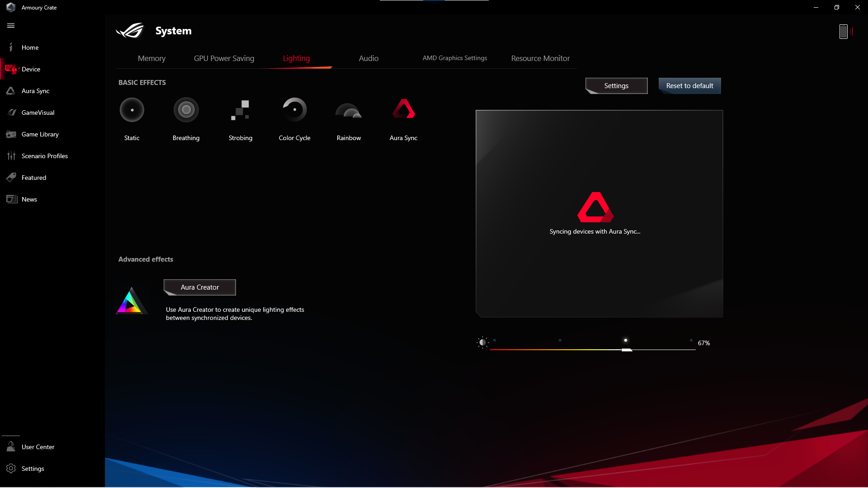Switch to the Memory tab
Image resolution: width=868 pixels, height=488 pixels.
tap(151, 58)
